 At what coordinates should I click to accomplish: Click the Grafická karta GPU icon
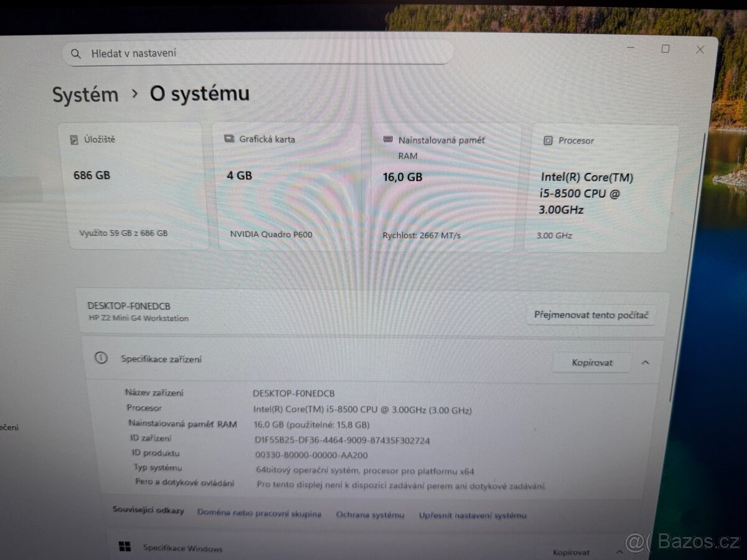[228, 139]
